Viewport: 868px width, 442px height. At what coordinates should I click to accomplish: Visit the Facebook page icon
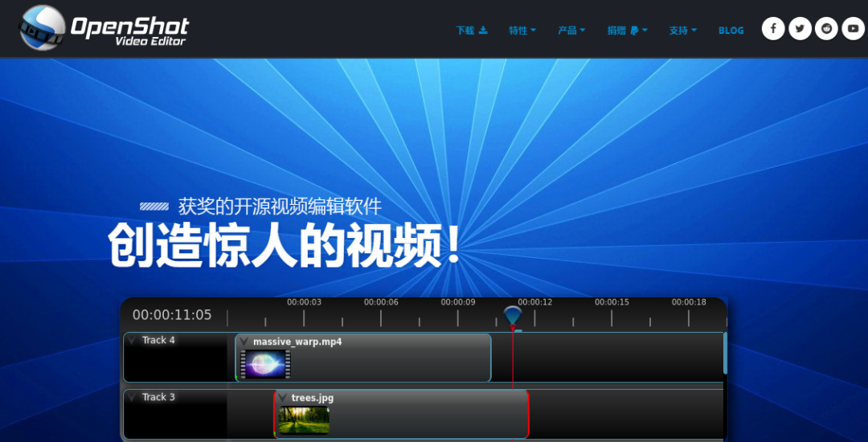(x=773, y=29)
